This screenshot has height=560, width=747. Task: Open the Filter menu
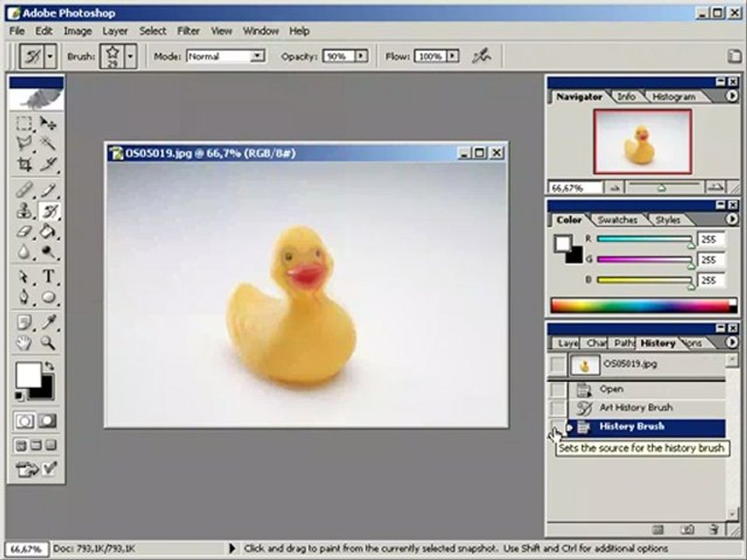point(188,31)
